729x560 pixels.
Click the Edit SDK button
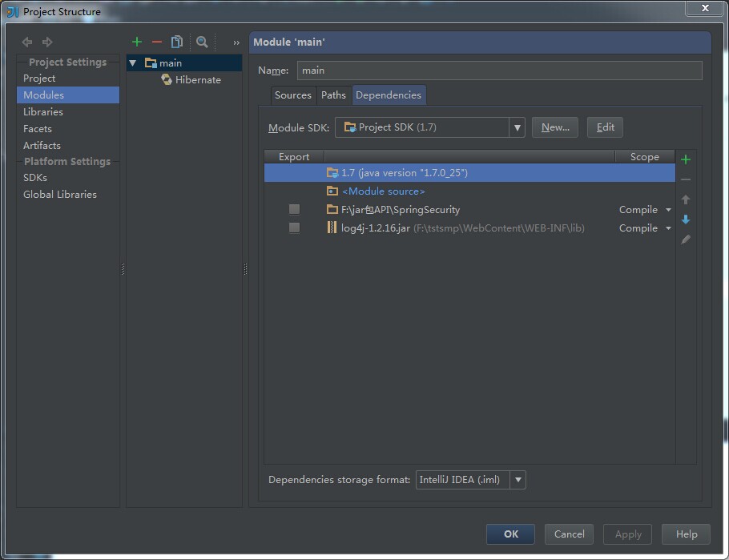point(606,127)
